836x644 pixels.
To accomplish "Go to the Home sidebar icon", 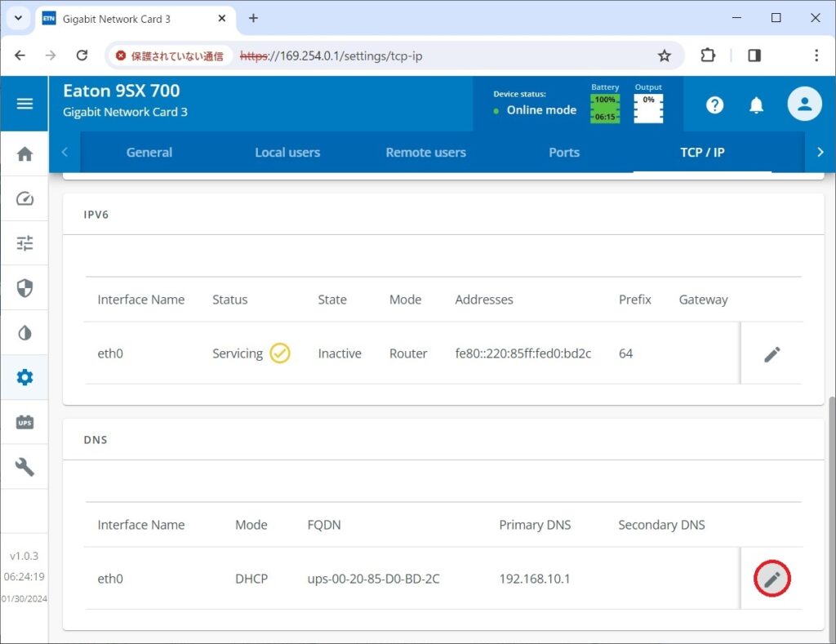I will click(x=24, y=154).
